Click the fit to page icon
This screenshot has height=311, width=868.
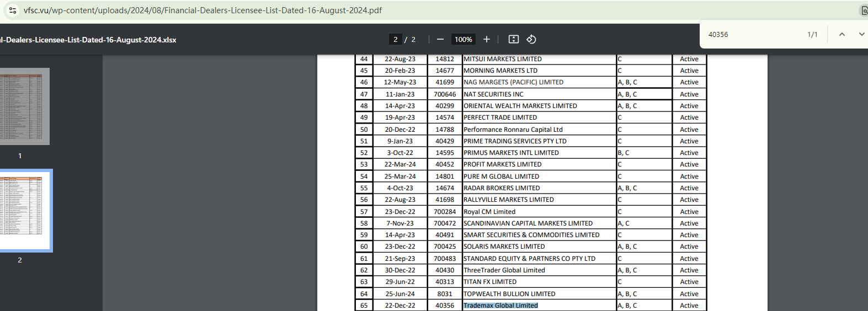pos(513,39)
